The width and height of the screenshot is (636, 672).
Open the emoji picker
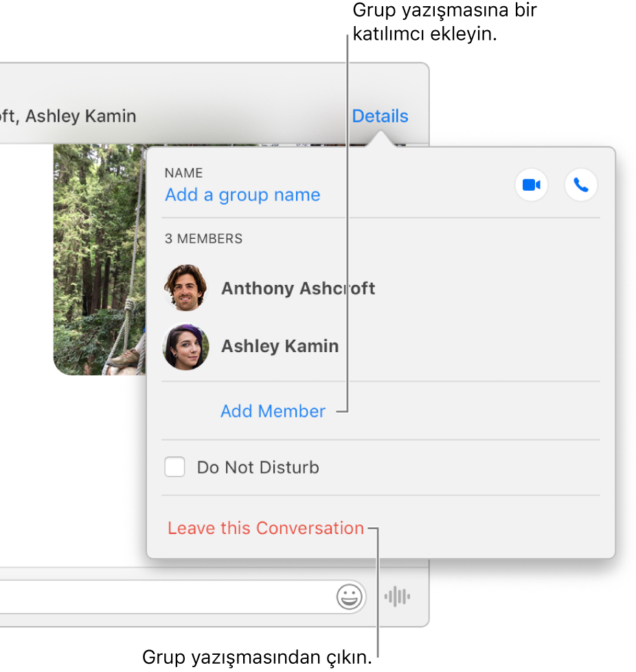(349, 596)
